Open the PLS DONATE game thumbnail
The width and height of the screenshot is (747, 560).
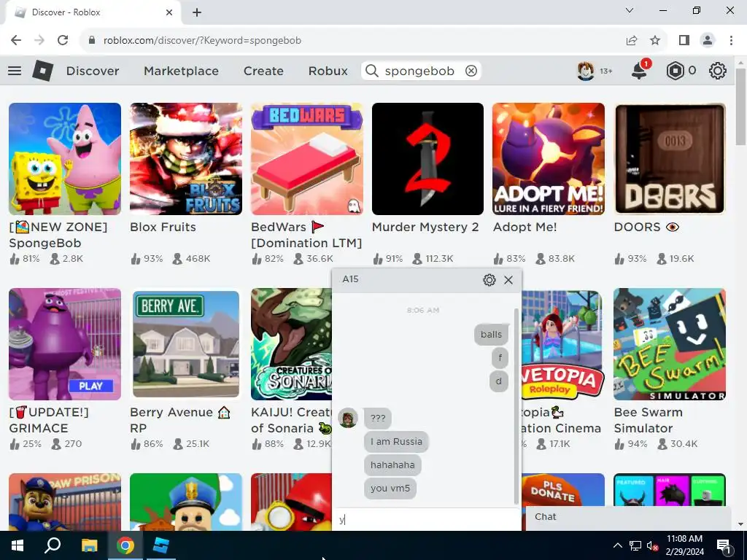coord(563,489)
